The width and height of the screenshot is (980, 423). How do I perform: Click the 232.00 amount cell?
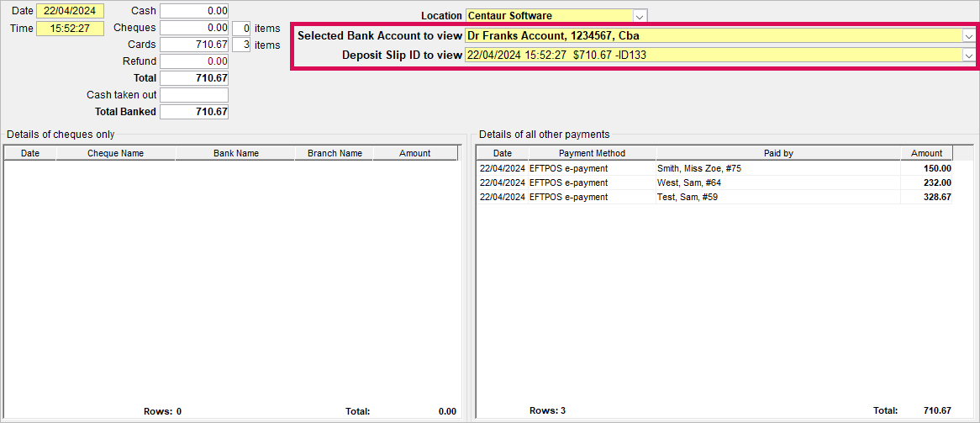point(926,182)
